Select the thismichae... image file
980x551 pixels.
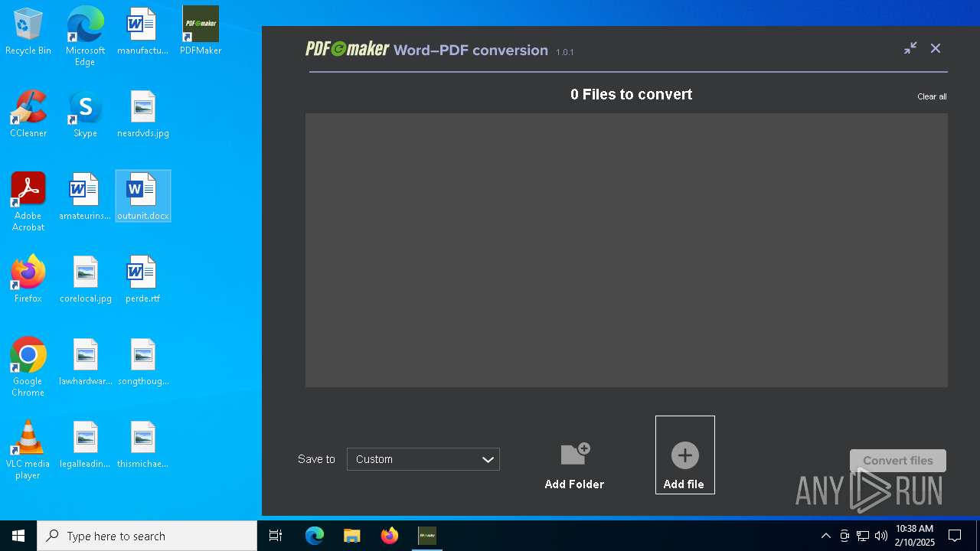(x=143, y=445)
